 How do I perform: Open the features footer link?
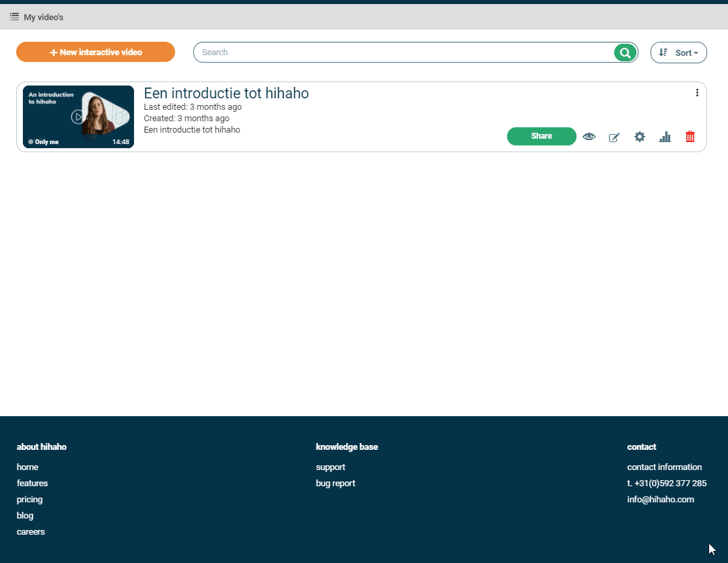coord(32,483)
